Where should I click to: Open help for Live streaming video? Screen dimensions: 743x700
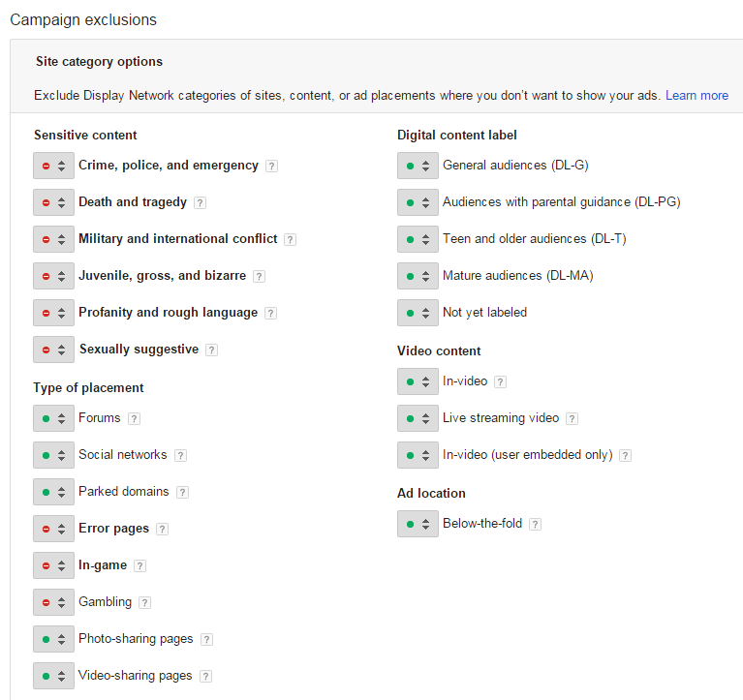pos(572,418)
